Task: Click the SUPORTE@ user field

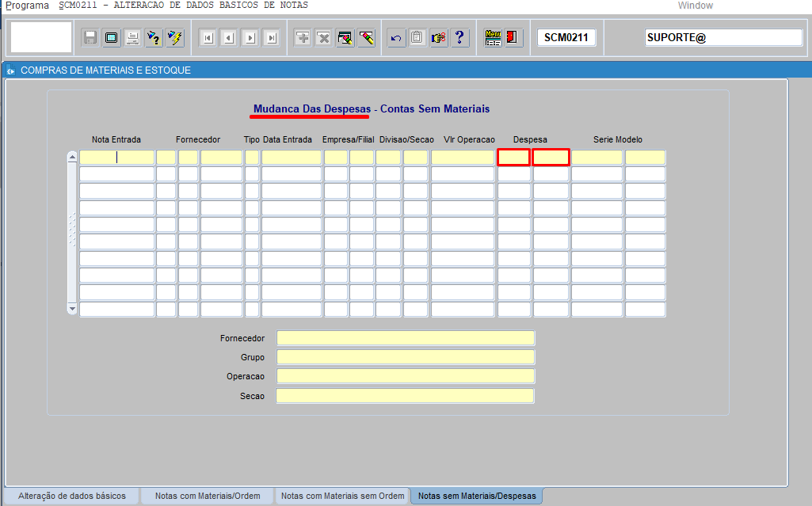Action: [723, 38]
